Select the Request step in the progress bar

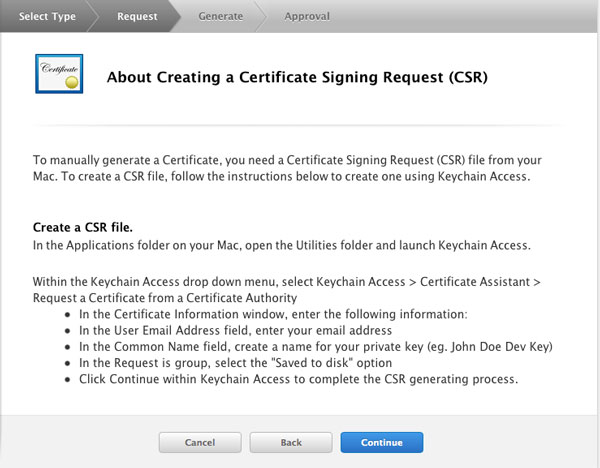coord(136,16)
